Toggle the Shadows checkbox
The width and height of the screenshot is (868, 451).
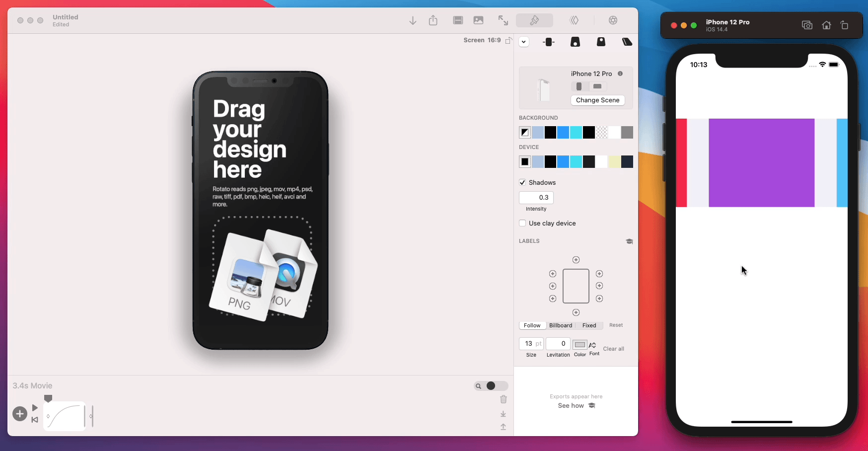click(x=522, y=182)
